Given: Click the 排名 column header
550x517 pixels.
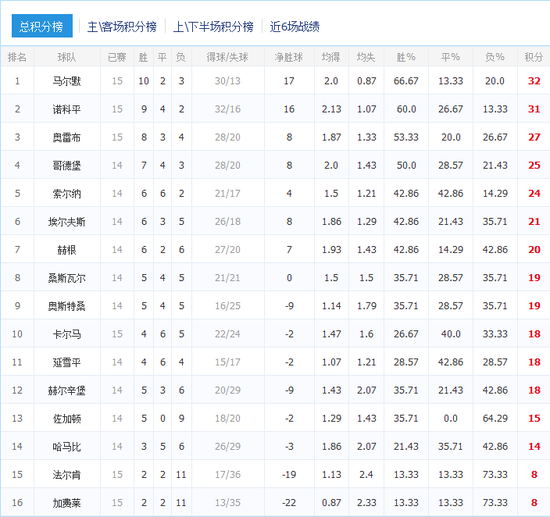Looking at the screenshot, I should (17, 57).
